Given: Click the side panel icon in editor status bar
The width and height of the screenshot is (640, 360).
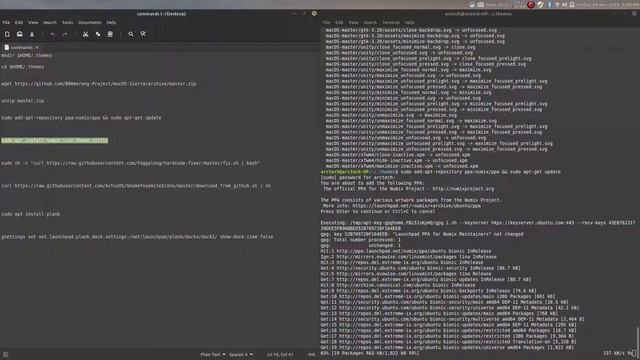Looking at the screenshot, I should coord(6,354).
